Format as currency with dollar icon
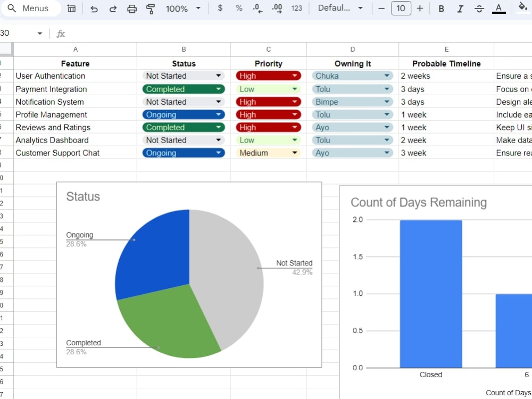This screenshot has width=532, height=399. point(220,8)
